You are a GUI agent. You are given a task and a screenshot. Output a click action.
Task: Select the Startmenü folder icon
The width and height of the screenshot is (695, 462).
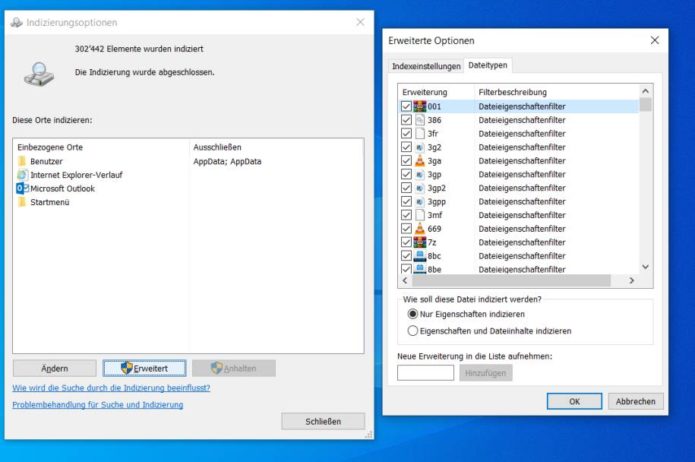click(22, 202)
